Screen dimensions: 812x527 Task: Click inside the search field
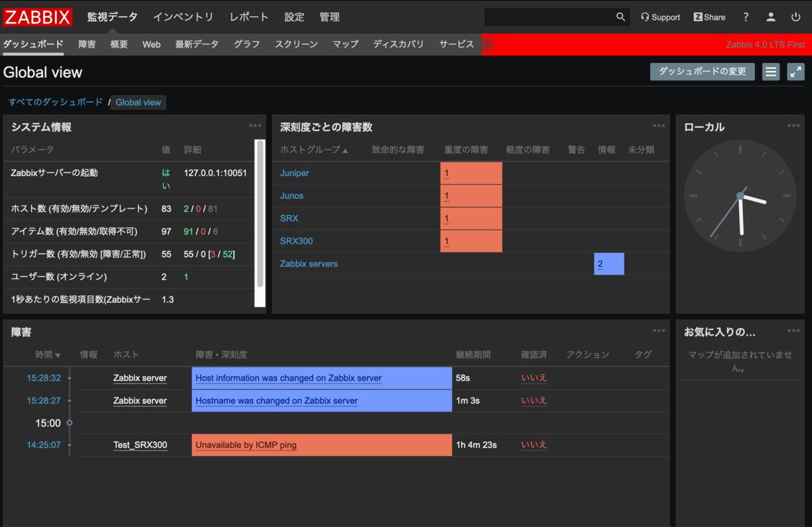[549, 17]
